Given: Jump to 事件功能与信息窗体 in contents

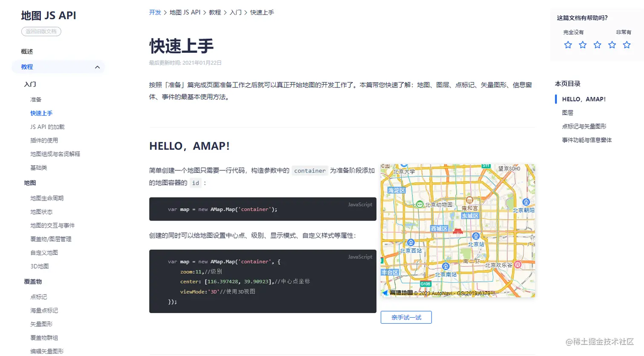Looking at the screenshot, I should (586, 140).
